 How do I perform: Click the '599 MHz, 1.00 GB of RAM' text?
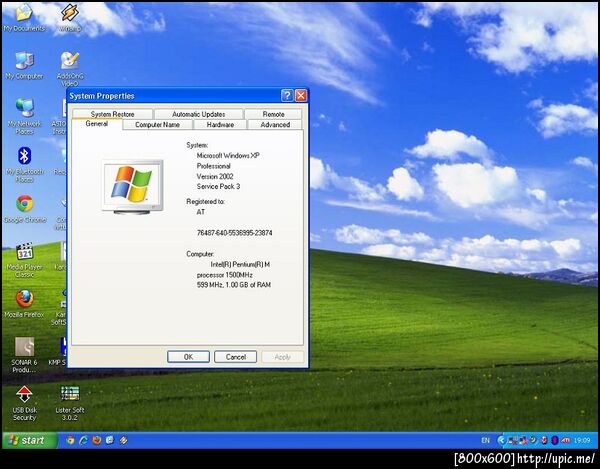(234, 285)
